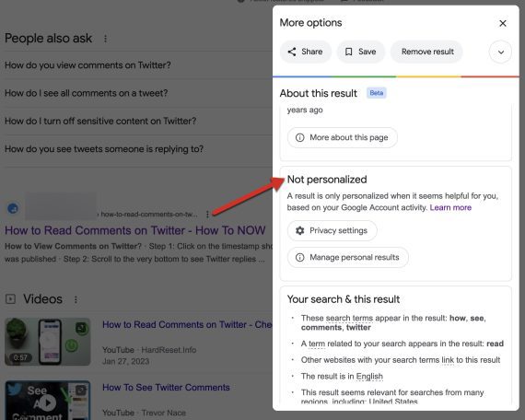Play the HardReset.Info video thumbnail
Screen dimensions: 525x420
point(48,342)
